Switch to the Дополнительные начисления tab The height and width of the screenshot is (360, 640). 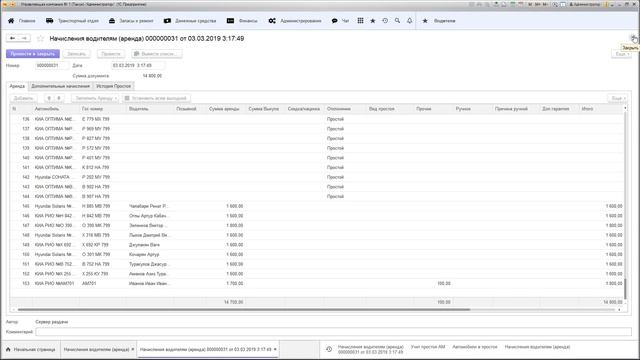pyautogui.click(x=60, y=86)
